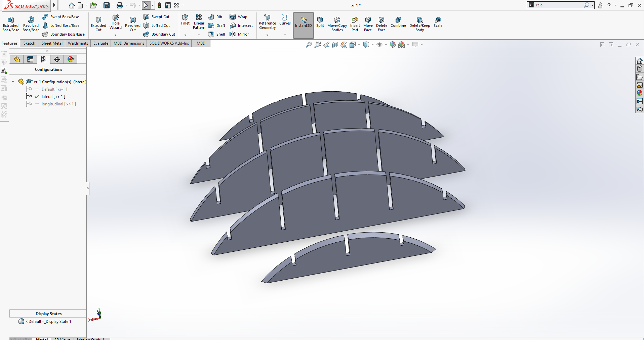Open the Appearances task pane icon
This screenshot has width=644, height=340.
click(639, 93)
